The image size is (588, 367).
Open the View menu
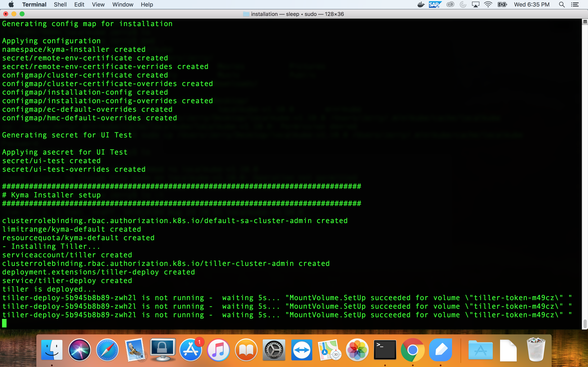[98, 5]
